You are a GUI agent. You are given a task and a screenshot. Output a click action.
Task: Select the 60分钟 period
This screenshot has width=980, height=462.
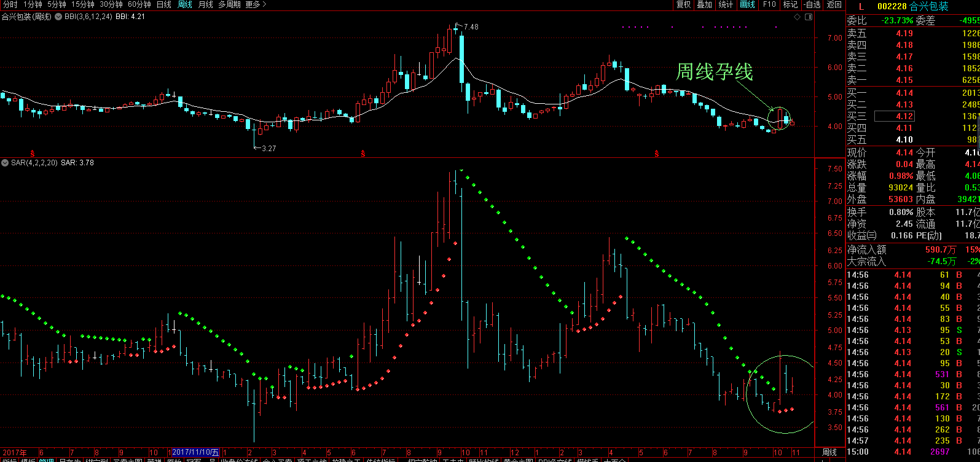tap(139, 4)
